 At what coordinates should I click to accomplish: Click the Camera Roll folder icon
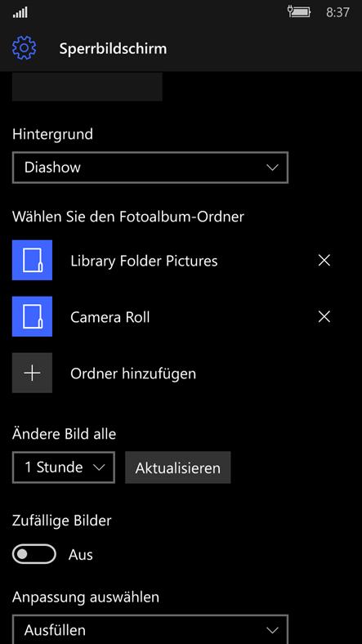[32, 316]
